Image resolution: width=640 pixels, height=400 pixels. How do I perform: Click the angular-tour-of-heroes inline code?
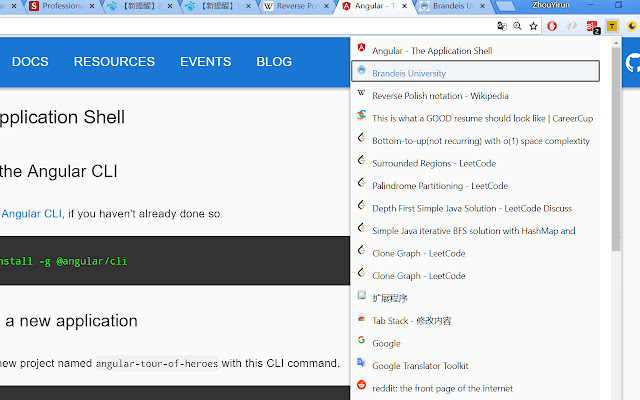tap(157, 363)
